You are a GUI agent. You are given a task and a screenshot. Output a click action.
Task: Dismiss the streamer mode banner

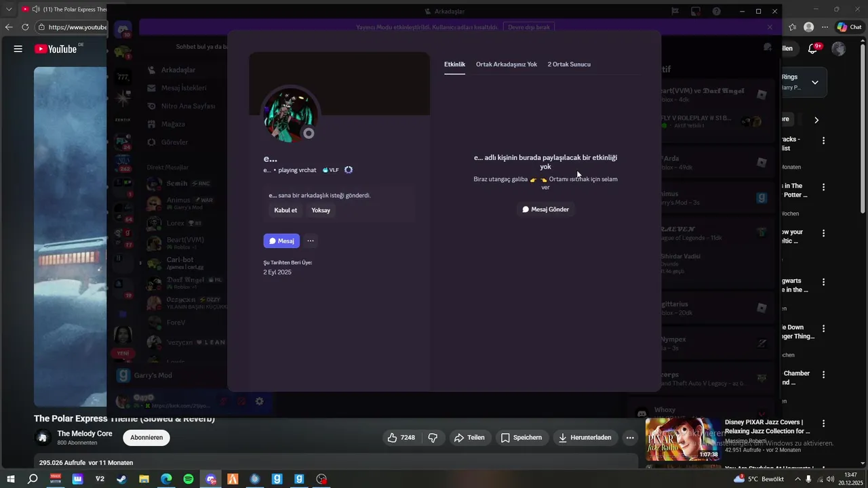770,27
